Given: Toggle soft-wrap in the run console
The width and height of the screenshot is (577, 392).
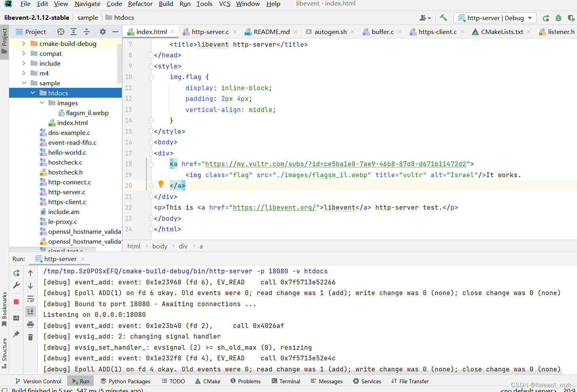Looking at the screenshot, I should [30, 299].
